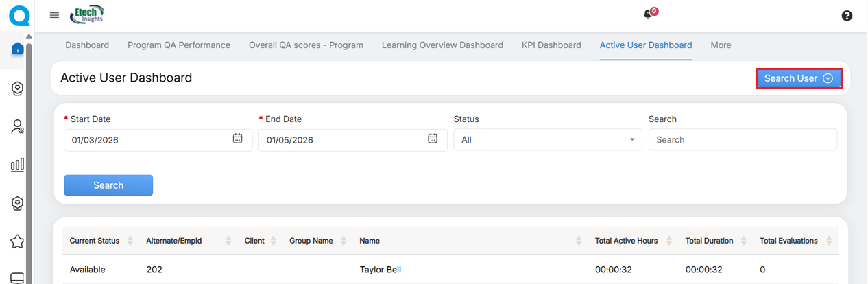The width and height of the screenshot is (868, 284).
Task: Click the sidebar scroll up arrow
Action: point(29,36)
